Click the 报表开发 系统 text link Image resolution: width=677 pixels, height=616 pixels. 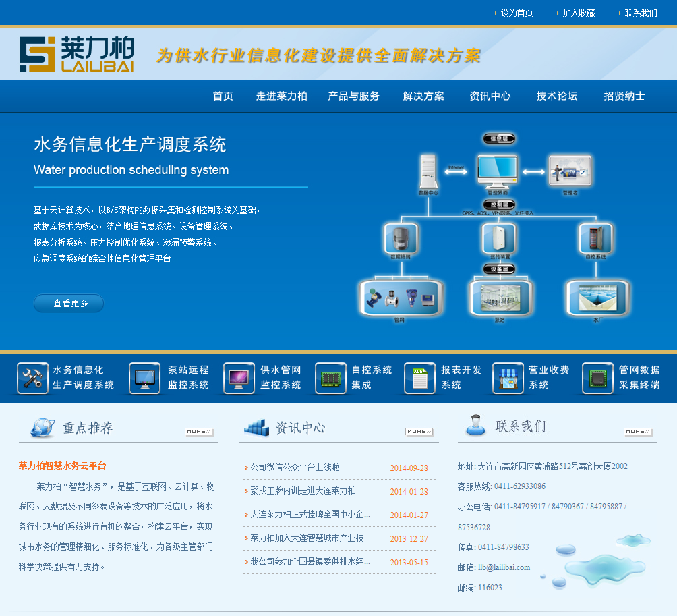[x=461, y=377]
